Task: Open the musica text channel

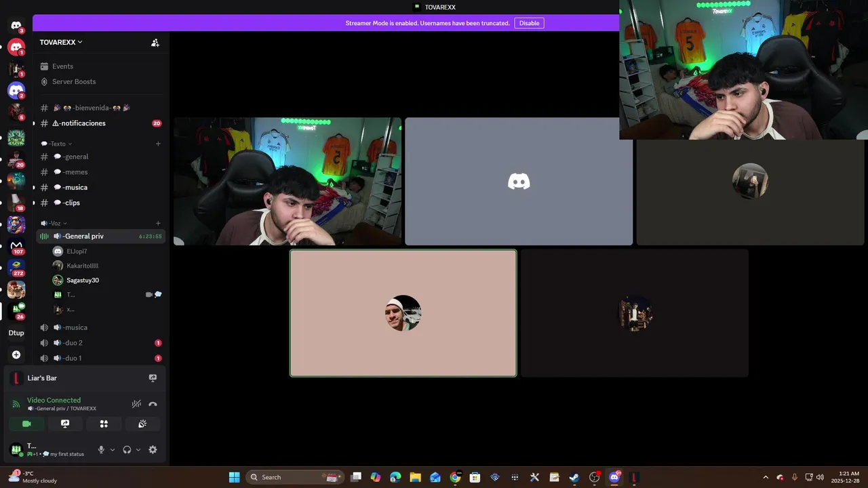Action: tap(100, 187)
